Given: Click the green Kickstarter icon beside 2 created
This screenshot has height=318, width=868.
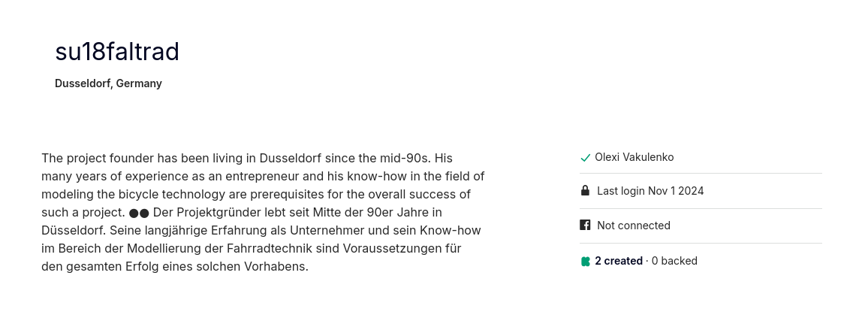Looking at the screenshot, I should pos(585,261).
